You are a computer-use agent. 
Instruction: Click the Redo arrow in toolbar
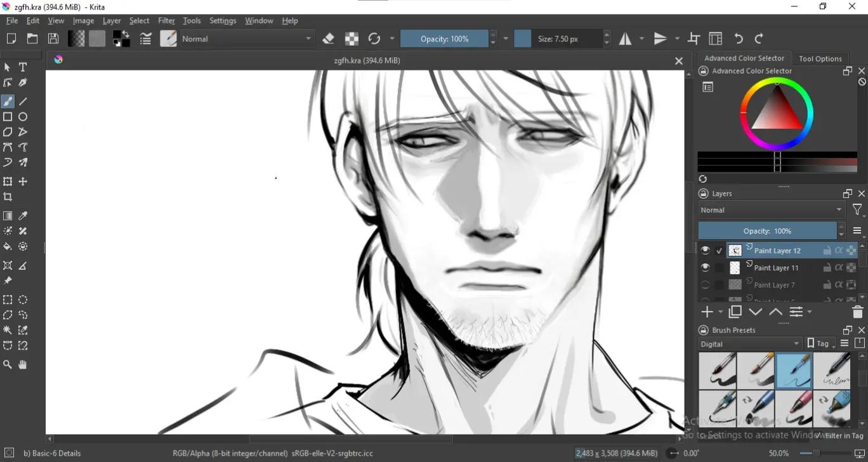(x=759, y=39)
